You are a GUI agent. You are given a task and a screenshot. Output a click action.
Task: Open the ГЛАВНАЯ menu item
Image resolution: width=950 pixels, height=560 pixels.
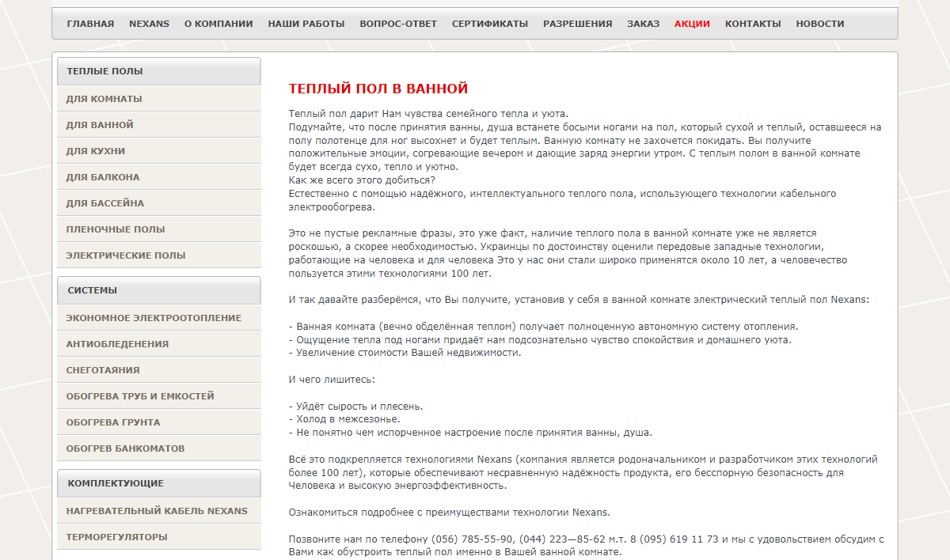90,24
